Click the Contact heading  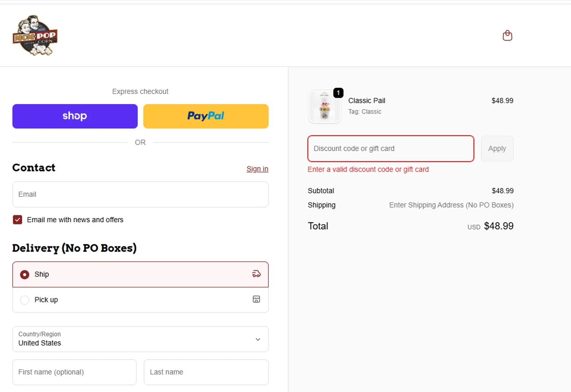[x=34, y=167]
